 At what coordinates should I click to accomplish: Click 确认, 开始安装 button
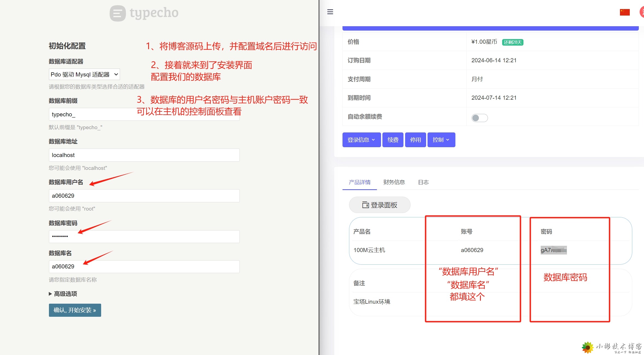click(x=75, y=310)
